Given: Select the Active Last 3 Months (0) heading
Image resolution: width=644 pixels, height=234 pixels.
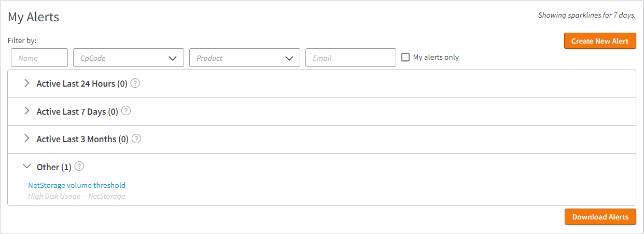Looking at the screenshot, I should point(82,140).
